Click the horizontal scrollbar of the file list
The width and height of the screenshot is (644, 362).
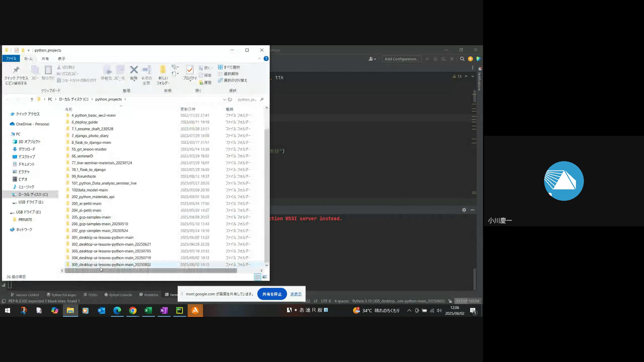151,270
